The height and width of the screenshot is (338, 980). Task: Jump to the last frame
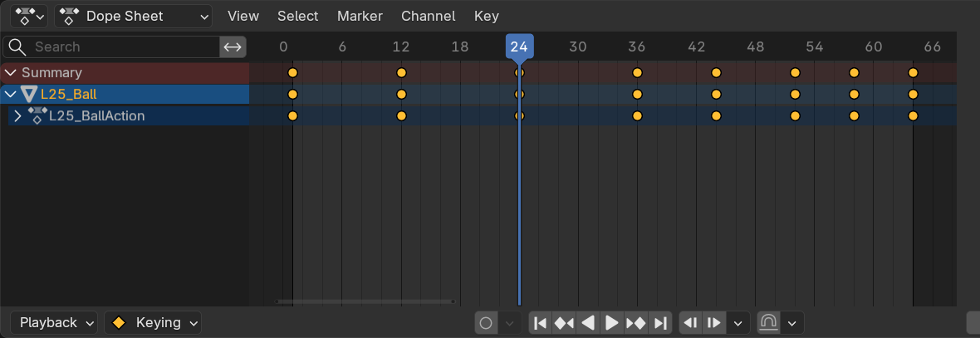(x=660, y=324)
